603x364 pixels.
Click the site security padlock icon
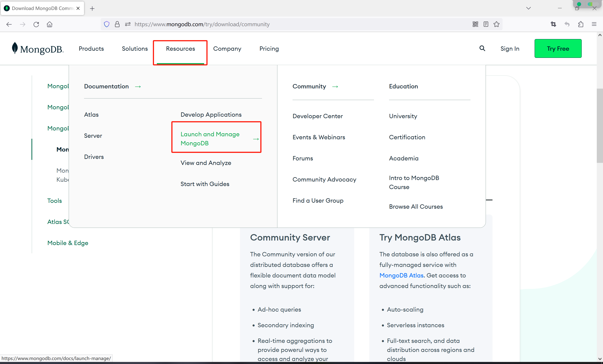coord(117,24)
